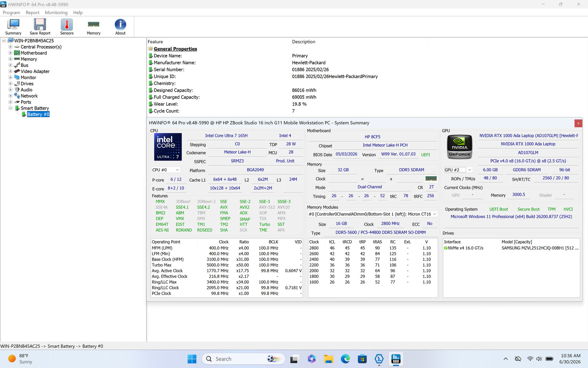Select Battery #0 in the tree

point(38,114)
